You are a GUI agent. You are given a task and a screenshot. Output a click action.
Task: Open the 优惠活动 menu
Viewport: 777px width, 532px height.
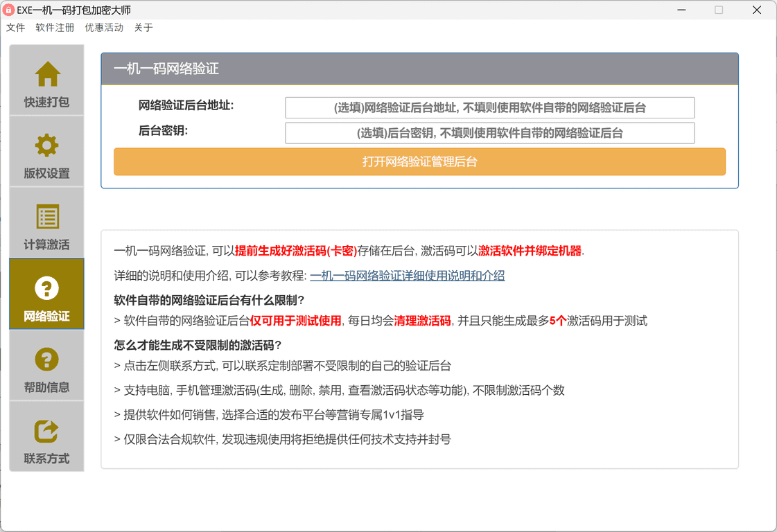pyautogui.click(x=104, y=28)
